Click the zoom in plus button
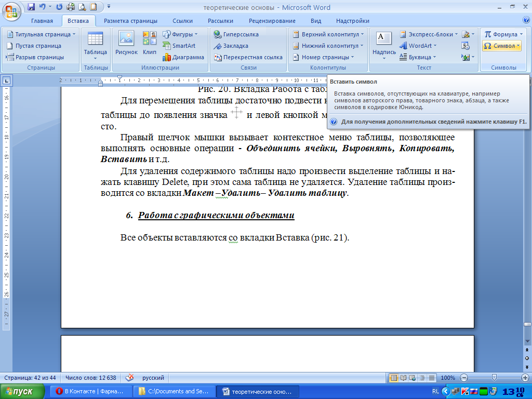This screenshot has width=532, height=399. pos(524,378)
